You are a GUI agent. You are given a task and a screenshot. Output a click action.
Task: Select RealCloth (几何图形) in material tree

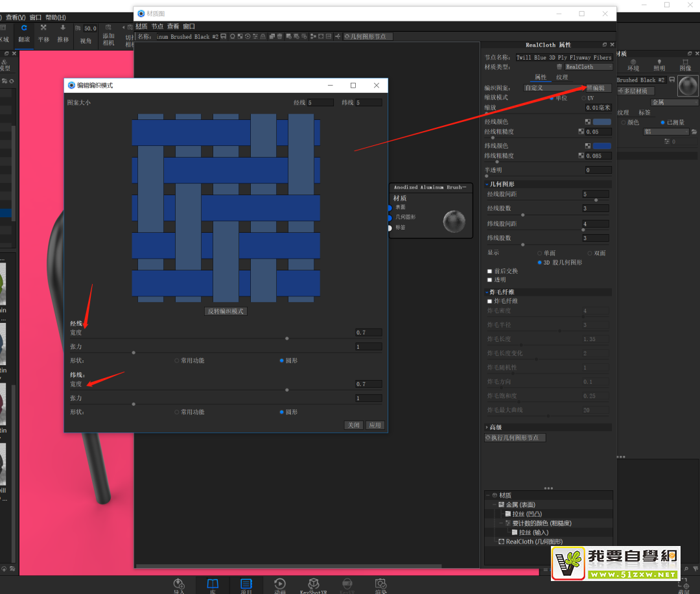(x=533, y=541)
